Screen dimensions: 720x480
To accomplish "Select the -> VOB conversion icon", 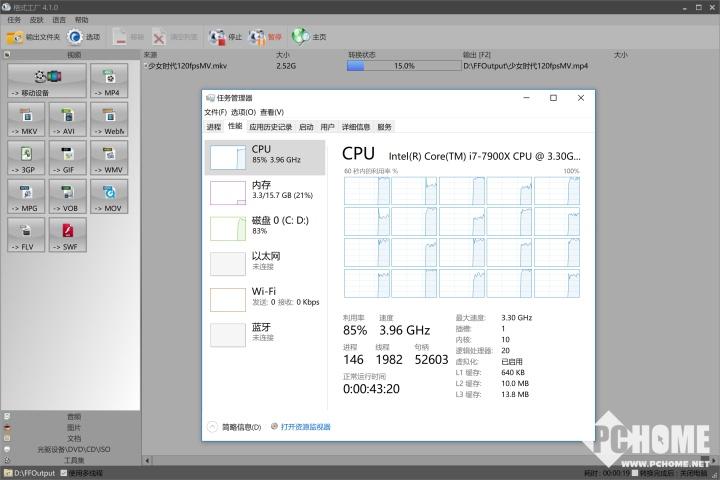I will point(68,197).
